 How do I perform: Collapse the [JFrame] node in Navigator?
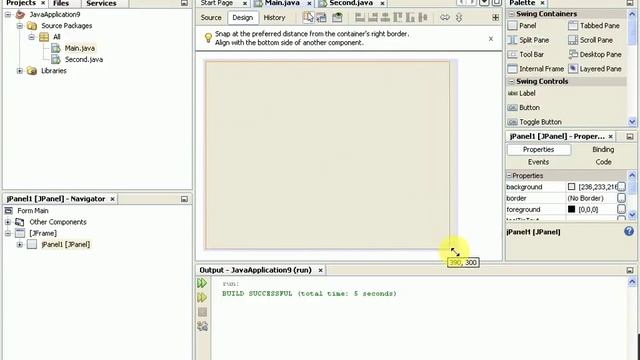pos(8,233)
